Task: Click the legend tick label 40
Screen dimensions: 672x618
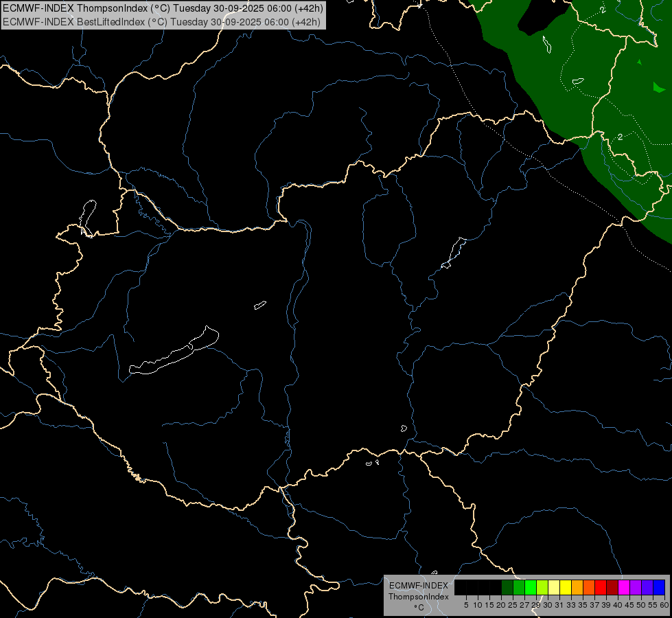Action: pos(618,605)
